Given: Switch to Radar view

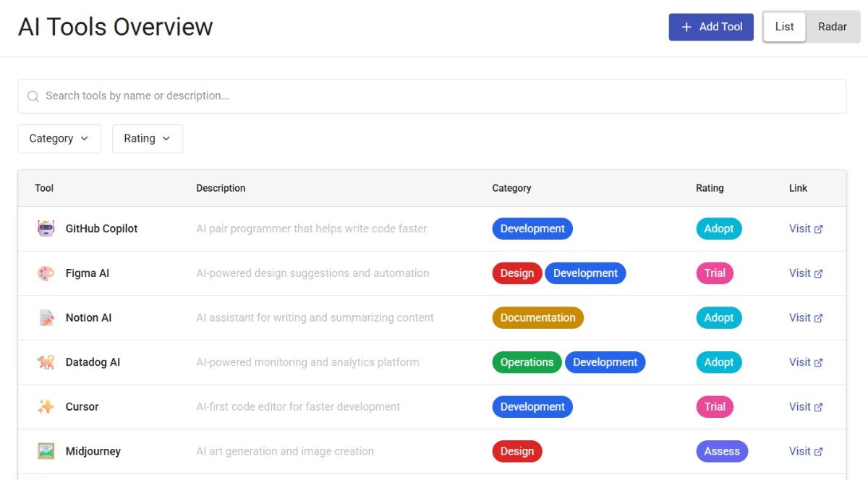Looking at the screenshot, I should point(832,27).
